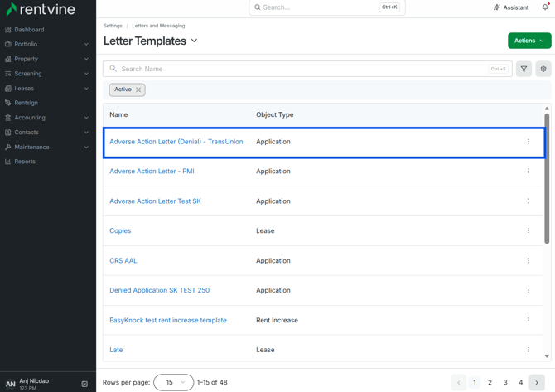Open the Assistant sparkle icon
Viewport: 555px width, 392px height.
point(497,7)
